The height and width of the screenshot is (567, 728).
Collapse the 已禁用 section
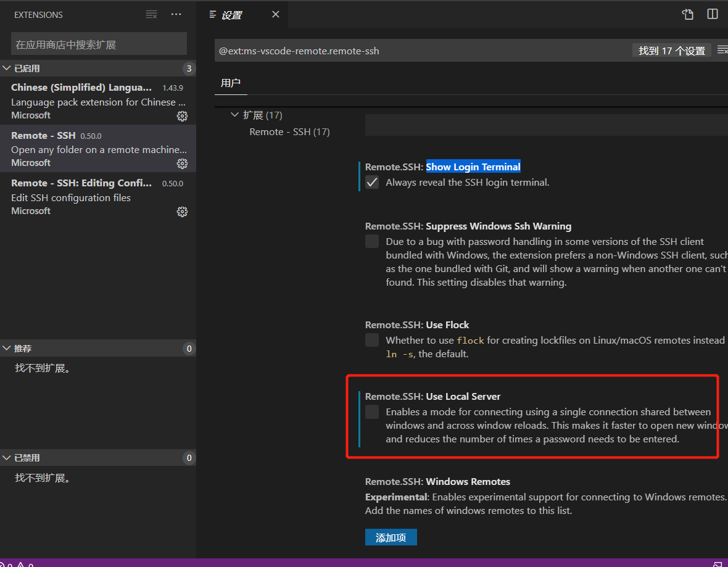click(7, 458)
